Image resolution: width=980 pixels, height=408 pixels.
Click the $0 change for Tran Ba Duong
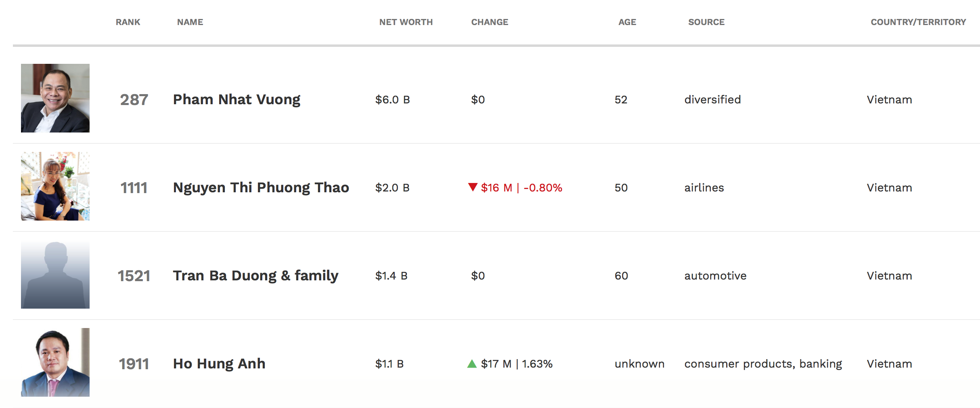coord(478,276)
